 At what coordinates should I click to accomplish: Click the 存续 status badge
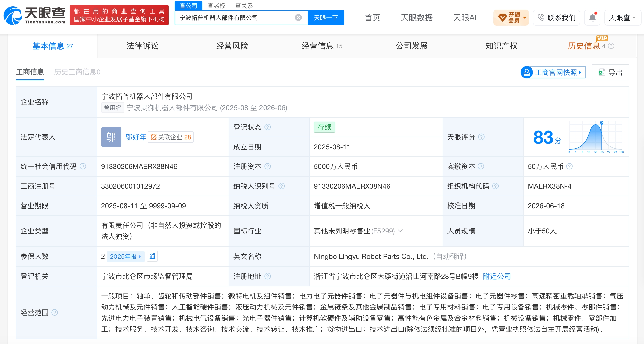click(x=324, y=127)
